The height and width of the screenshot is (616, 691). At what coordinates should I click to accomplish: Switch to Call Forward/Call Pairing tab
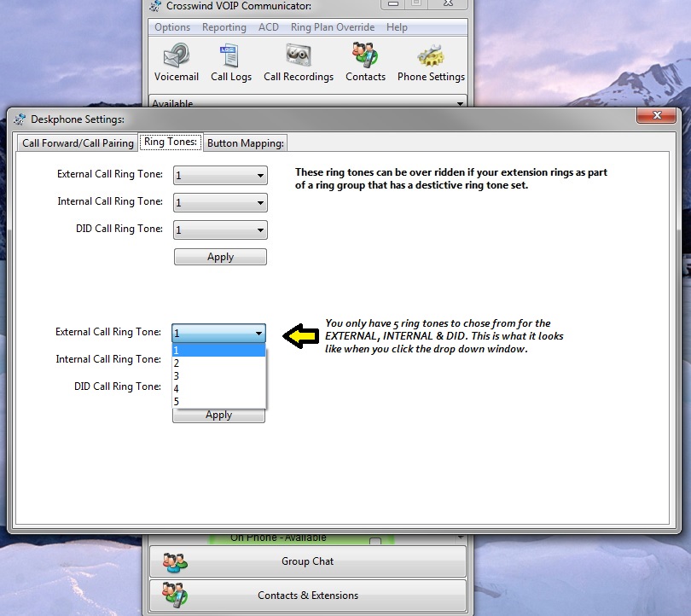coord(78,143)
